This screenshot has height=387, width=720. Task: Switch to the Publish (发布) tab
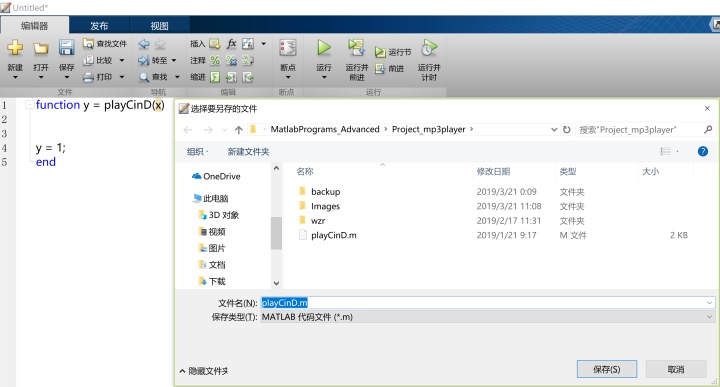coord(99,26)
